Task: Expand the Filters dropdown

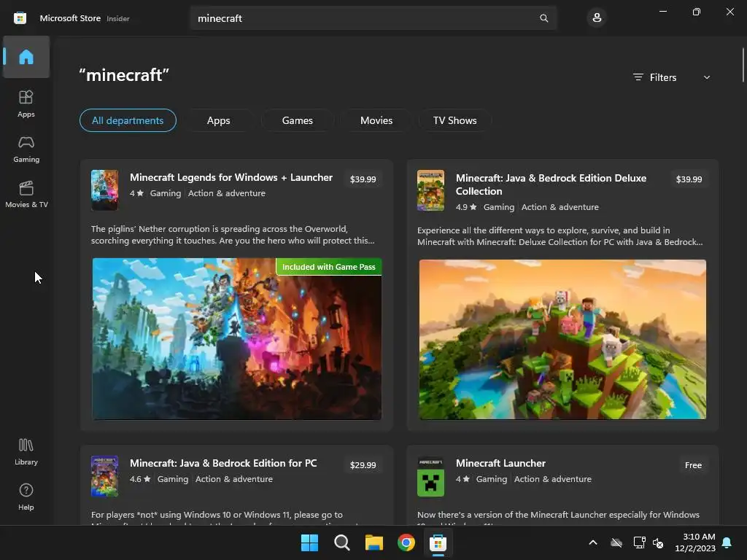Action: pos(672,77)
